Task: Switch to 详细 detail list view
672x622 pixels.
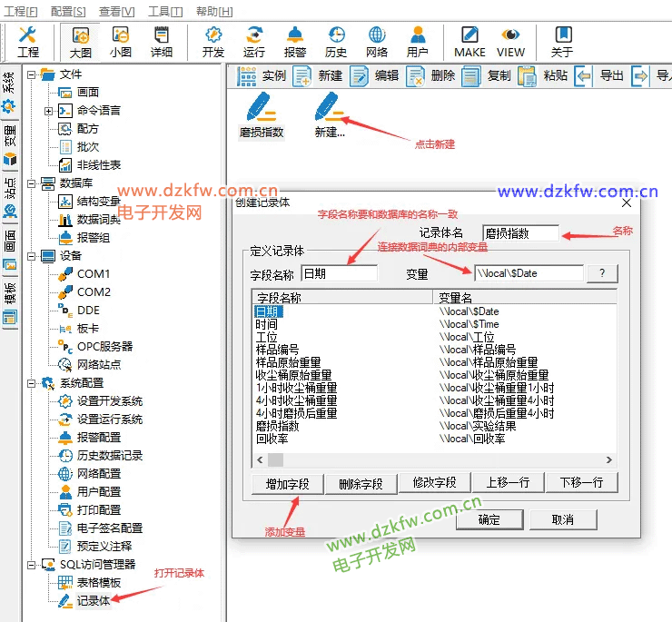Action: pos(162,42)
